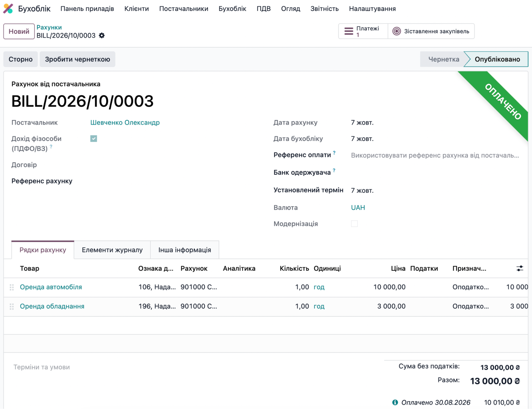
Task: Open the gear settings icon beside BILL/2026/10/0003
Action: click(102, 35)
